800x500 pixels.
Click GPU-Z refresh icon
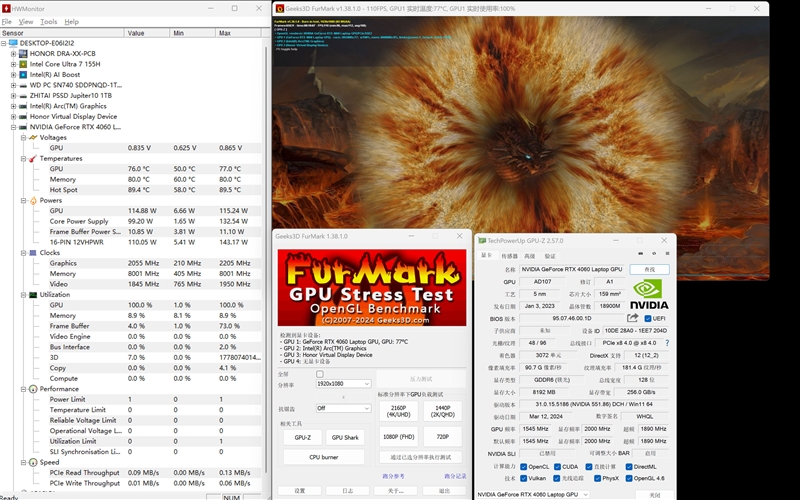pyautogui.click(x=654, y=254)
